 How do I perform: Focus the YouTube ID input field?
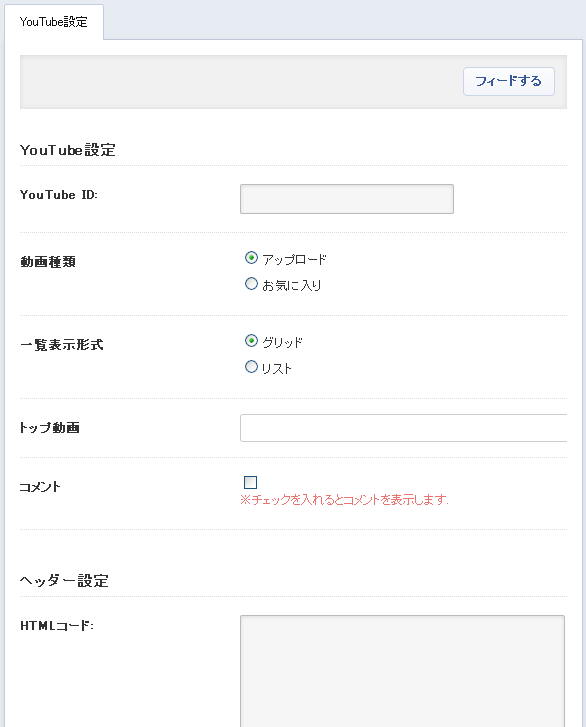click(x=347, y=199)
